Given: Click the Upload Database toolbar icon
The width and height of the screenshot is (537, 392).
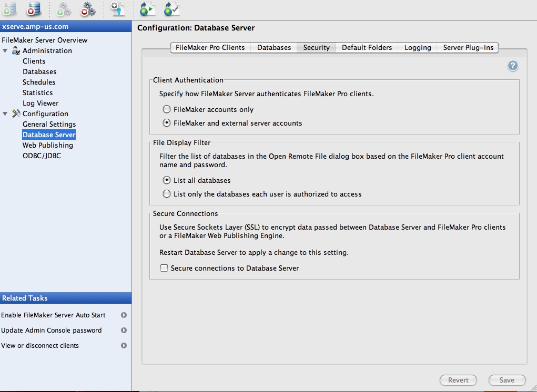Looking at the screenshot, I should click(117, 8).
